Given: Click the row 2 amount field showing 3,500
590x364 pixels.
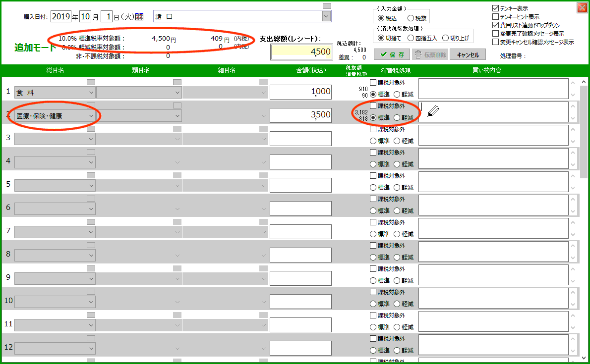Looking at the screenshot, I should [300, 115].
